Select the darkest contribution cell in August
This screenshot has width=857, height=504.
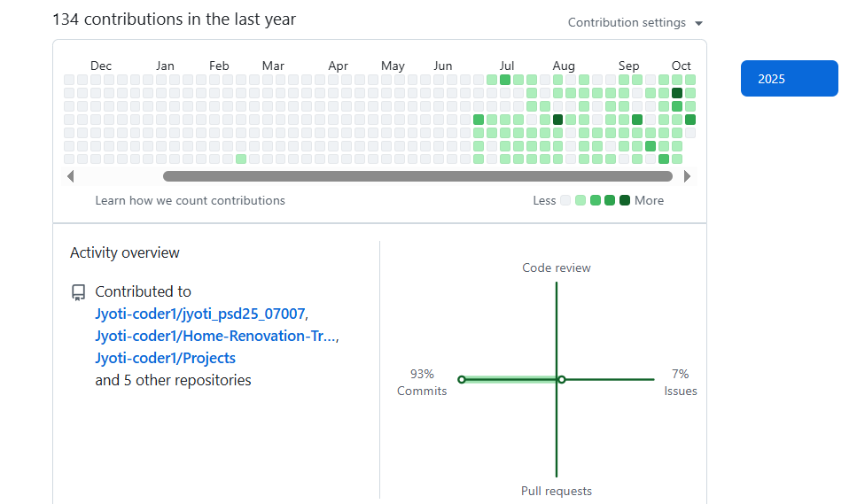coord(557,120)
